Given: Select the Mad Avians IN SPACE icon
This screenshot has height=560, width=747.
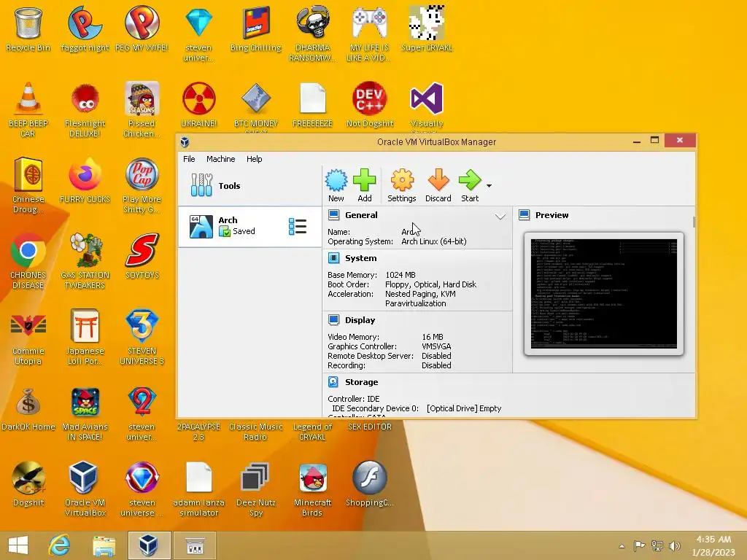Looking at the screenshot, I should coord(85,413).
